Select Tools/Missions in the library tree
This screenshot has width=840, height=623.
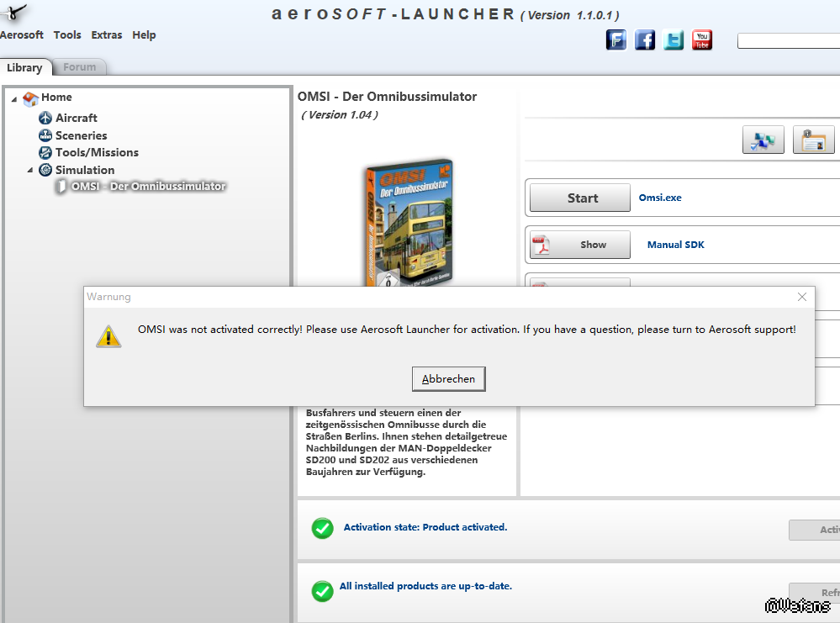[97, 153]
